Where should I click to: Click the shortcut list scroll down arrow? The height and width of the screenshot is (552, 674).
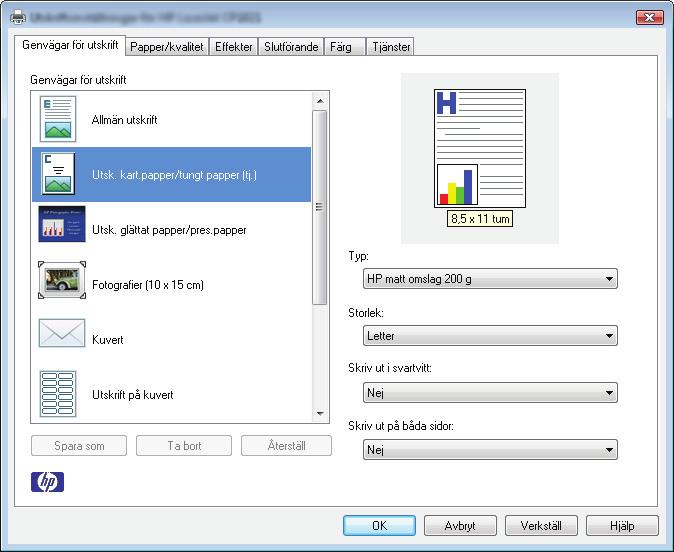tap(320, 414)
